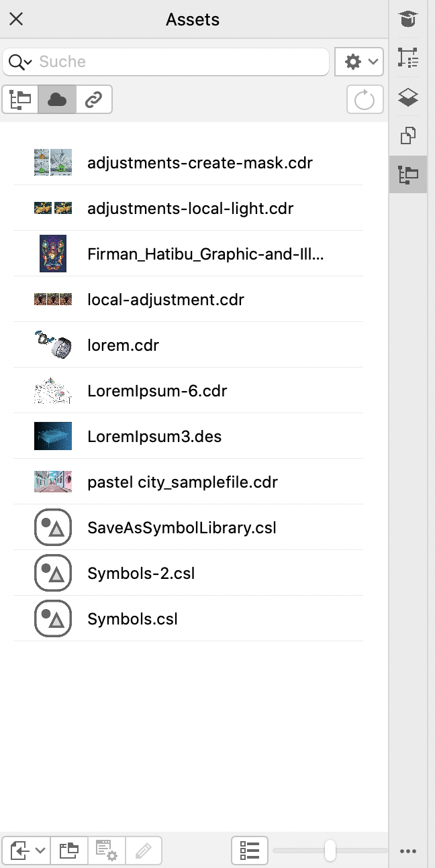The width and height of the screenshot is (435, 868).
Task: Toggle the local folders view button
Action: [21, 100]
